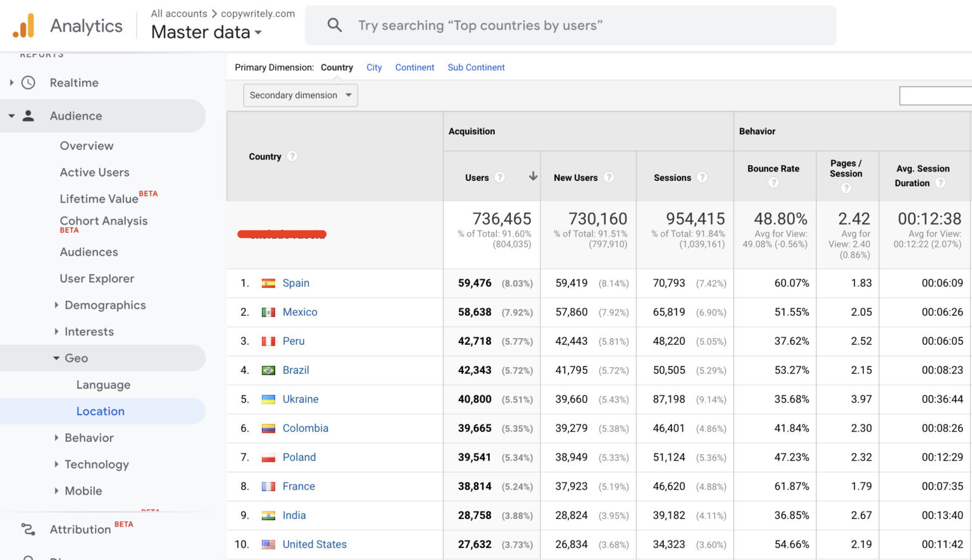Select the Audience person icon
The image size is (972, 560).
[x=29, y=116]
